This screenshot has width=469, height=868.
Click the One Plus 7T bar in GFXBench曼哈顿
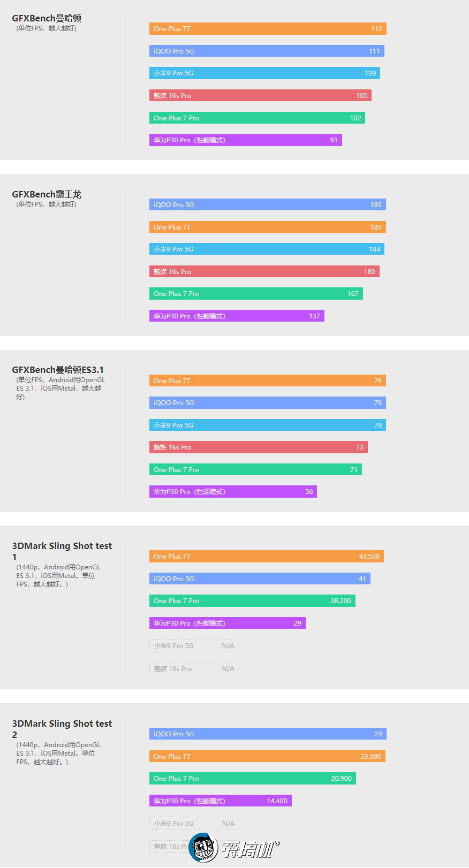click(268, 29)
